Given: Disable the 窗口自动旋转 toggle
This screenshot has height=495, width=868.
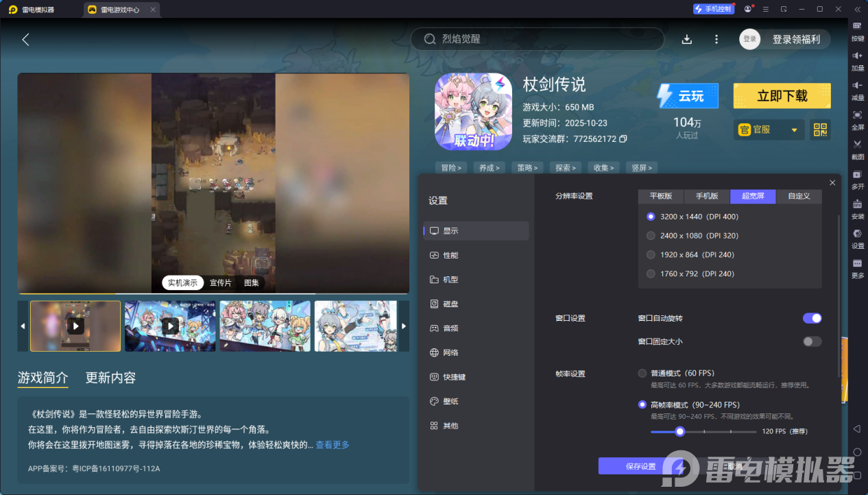Looking at the screenshot, I should [x=812, y=318].
